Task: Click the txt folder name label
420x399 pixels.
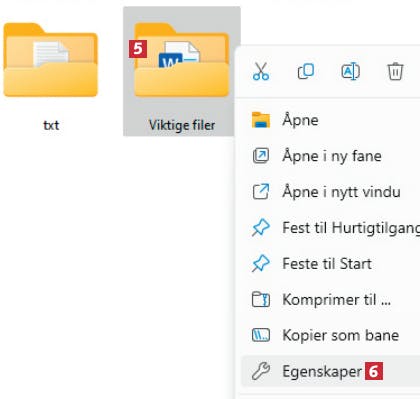Action: pyautogui.click(x=51, y=125)
